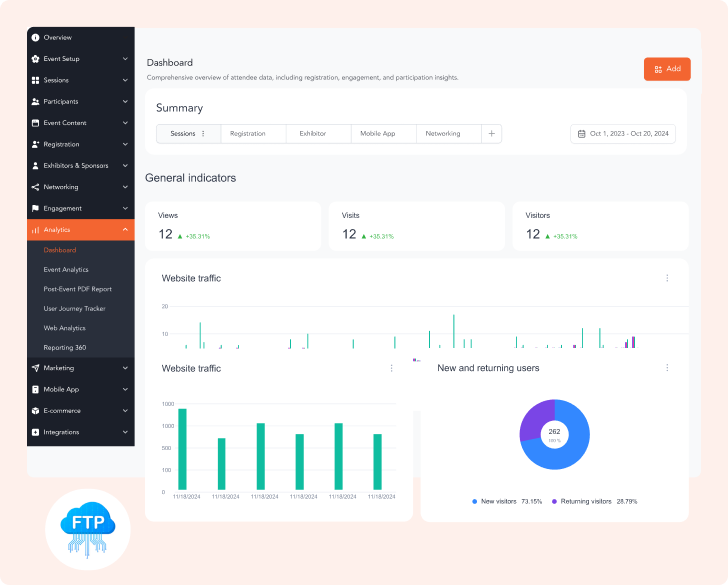Click the E-commerce box icon
This screenshot has width=728, height=585.
tap(35, 411)
